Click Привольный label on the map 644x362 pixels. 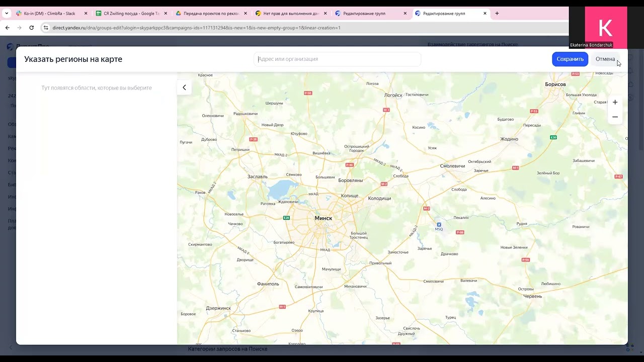click(380, 263)
